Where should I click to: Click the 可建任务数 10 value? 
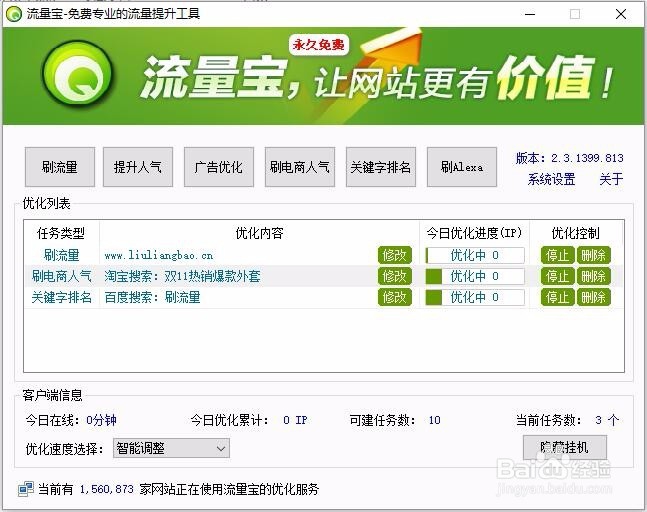coord(434,420)
